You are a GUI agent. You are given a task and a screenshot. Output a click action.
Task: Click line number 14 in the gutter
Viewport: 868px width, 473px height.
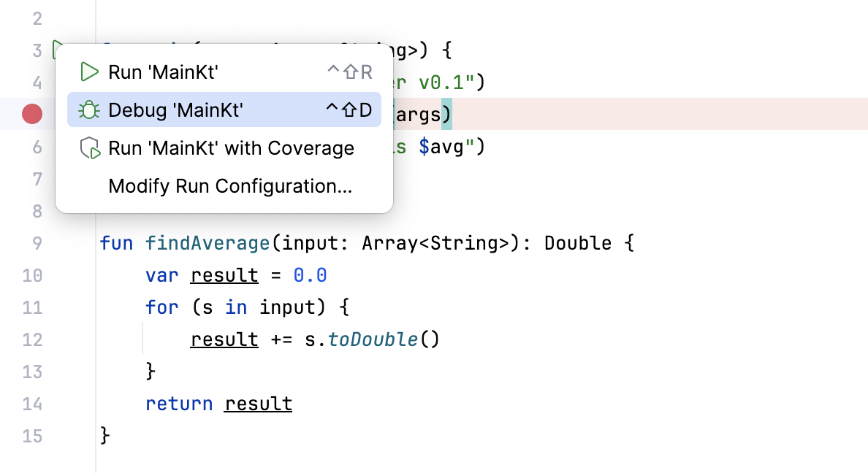tap(32, 404)
